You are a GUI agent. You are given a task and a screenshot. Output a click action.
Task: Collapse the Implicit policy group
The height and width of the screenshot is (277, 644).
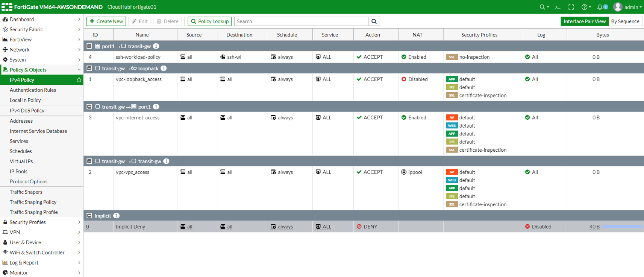coord(89,216)
